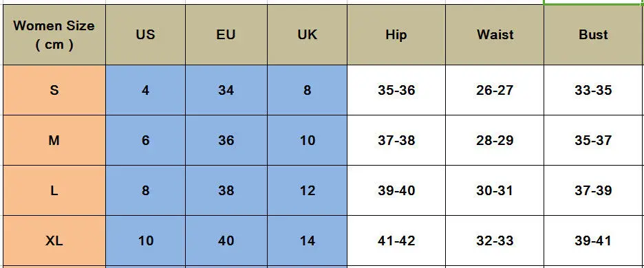Select the orange M size cell

point(54,140)
